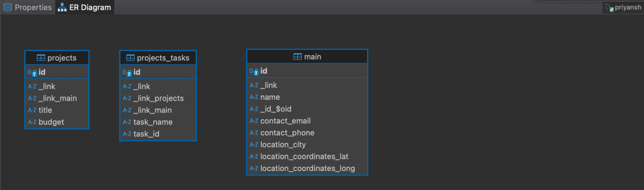Screen dimensions: 644x190
Task: Select the title column in projects
Action: [x=45, y=110]
